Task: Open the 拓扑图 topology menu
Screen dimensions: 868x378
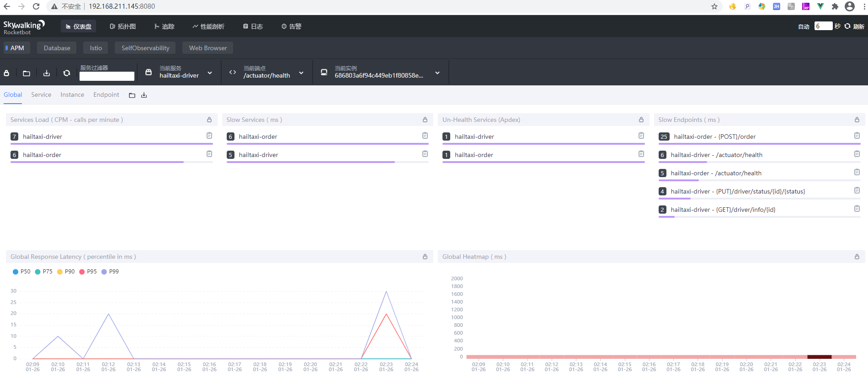Action: [x=122, y=26]
